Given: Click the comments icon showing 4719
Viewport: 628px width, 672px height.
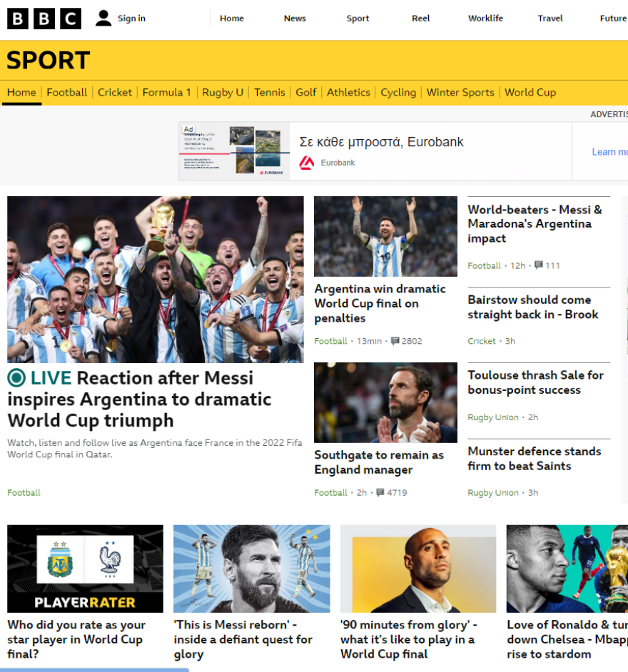Looking at the screenshot, I should pos(380,492).
